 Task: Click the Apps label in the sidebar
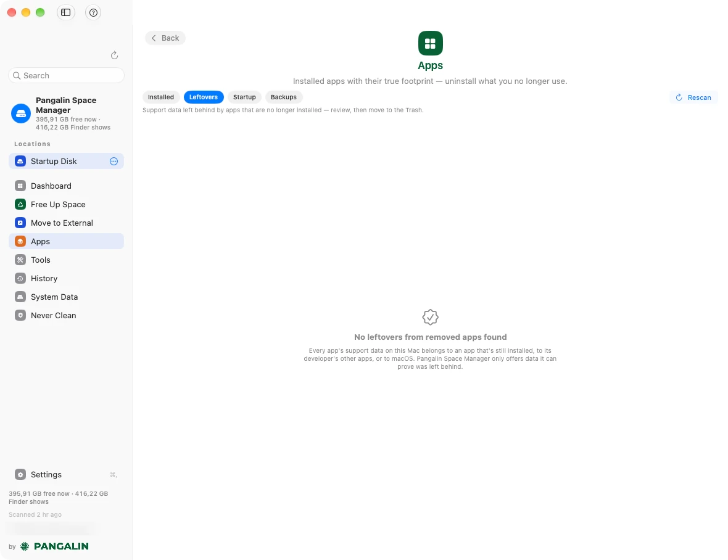pyautogui.click(x=40, y=242)
